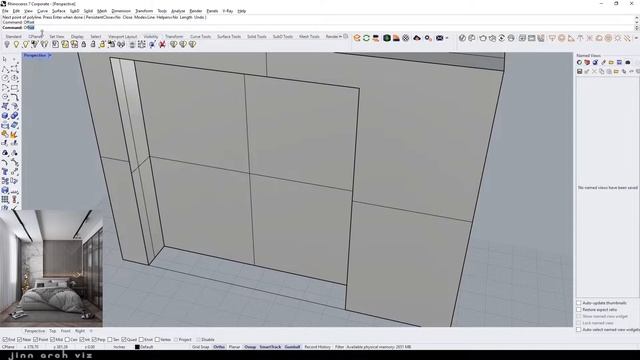Screen dimensions: 640x360
Task: Toggle Grid Snap in status bar
Action: [200, 347]
